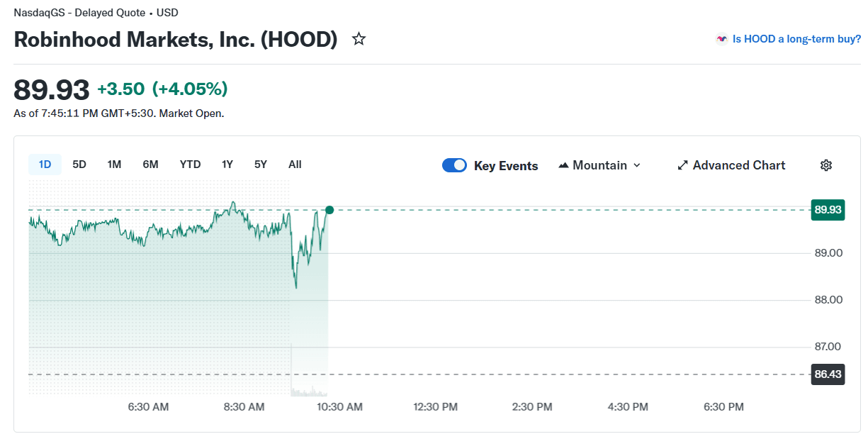Switch to the All time range
868x434 pixels.
(294, 164)
